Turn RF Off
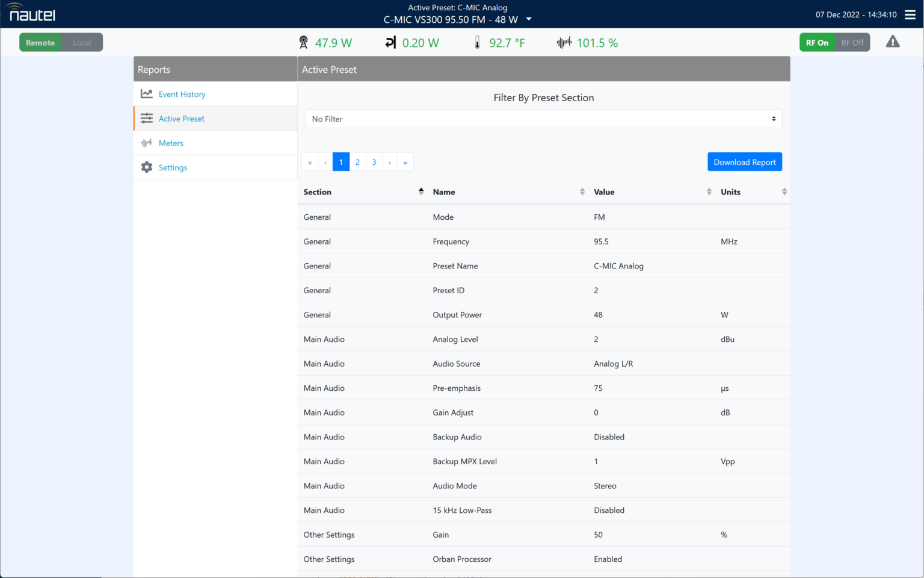This screenshot has width=924, height=578. tap(852, 43)
